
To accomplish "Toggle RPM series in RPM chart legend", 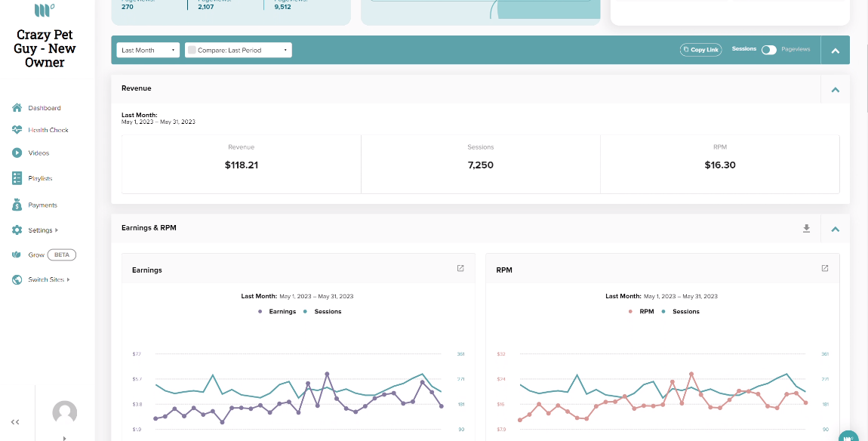I will click(x=641, y=311).
